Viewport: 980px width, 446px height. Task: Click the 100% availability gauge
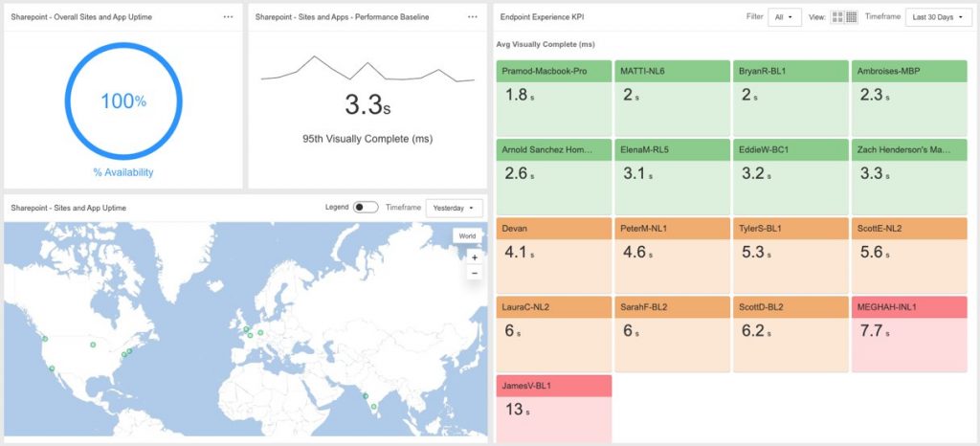tap(123, 100)
